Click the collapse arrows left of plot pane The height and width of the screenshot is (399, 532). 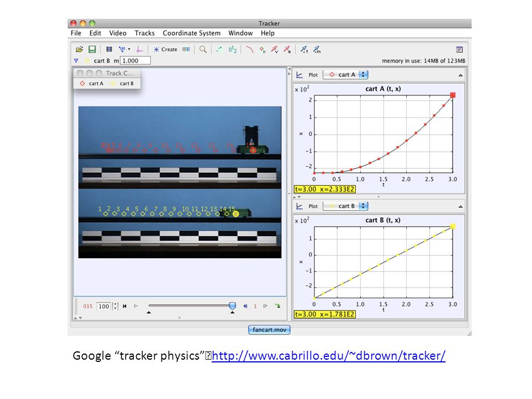click(289, 71)
